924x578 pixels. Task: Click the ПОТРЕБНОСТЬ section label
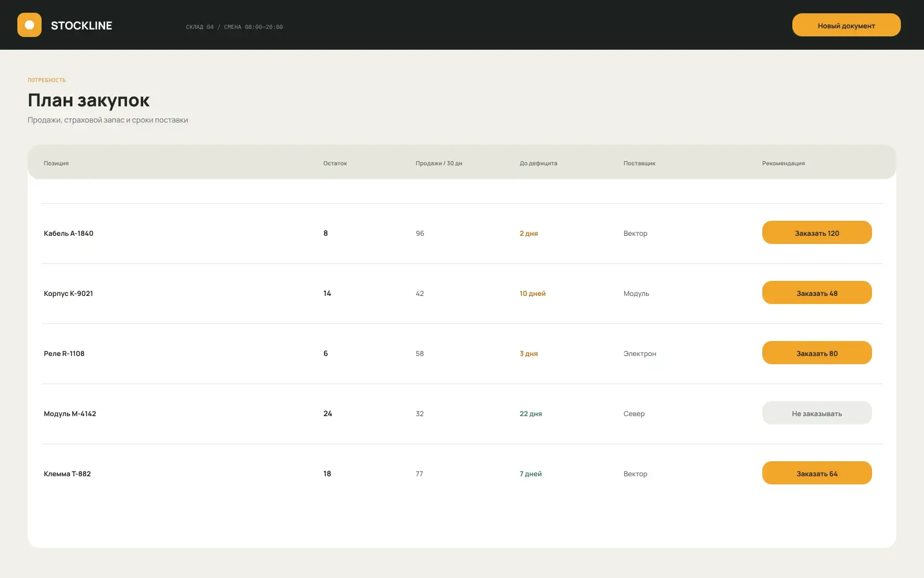(47, 80)
